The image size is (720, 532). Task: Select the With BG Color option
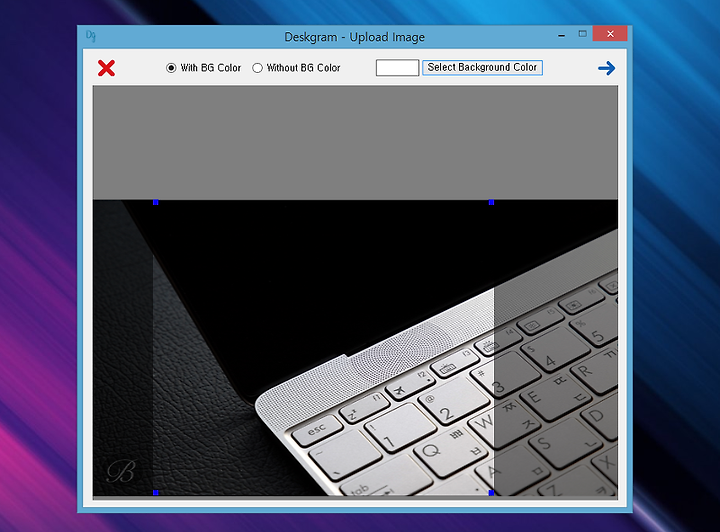coord(203,68)
